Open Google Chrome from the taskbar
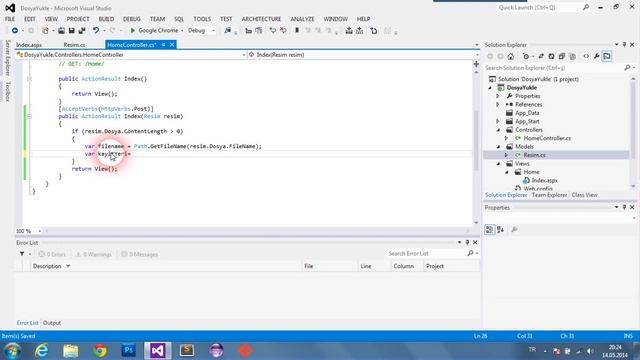Image resolution: width=640 pixels, height=360 pixels. click(100, 351)
